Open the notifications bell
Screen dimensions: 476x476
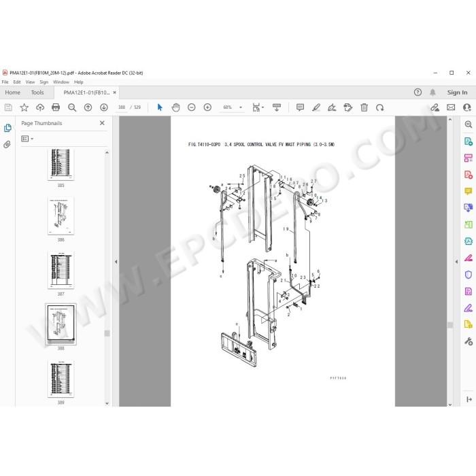point(432,92)
